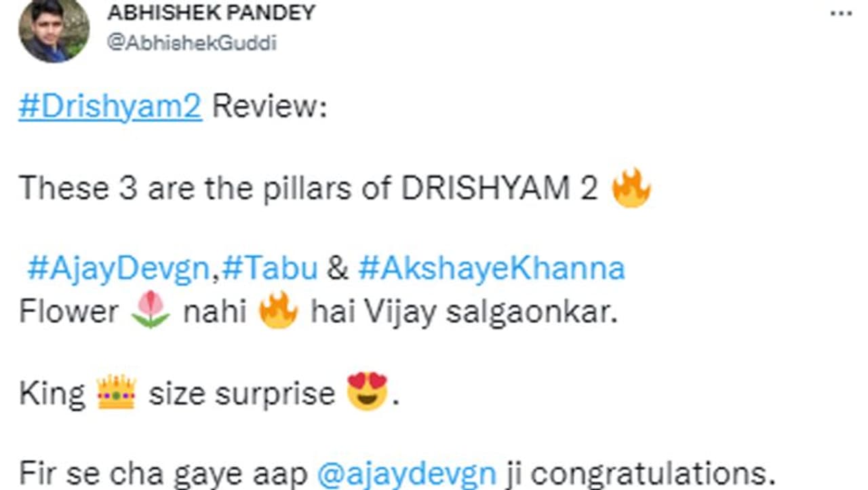This screenshot has width=868, height=490.
Task: Click the crown emoji after King
Action: (x=117, y=392)
